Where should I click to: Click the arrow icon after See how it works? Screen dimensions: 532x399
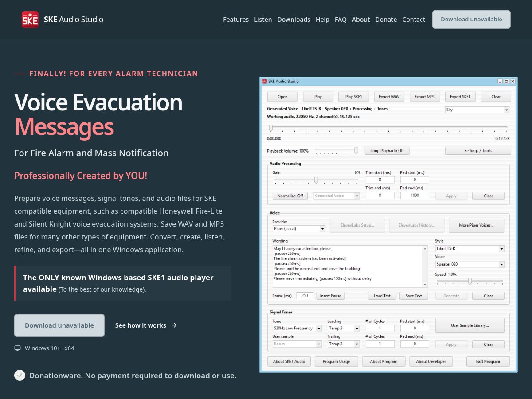click(174, 325)
